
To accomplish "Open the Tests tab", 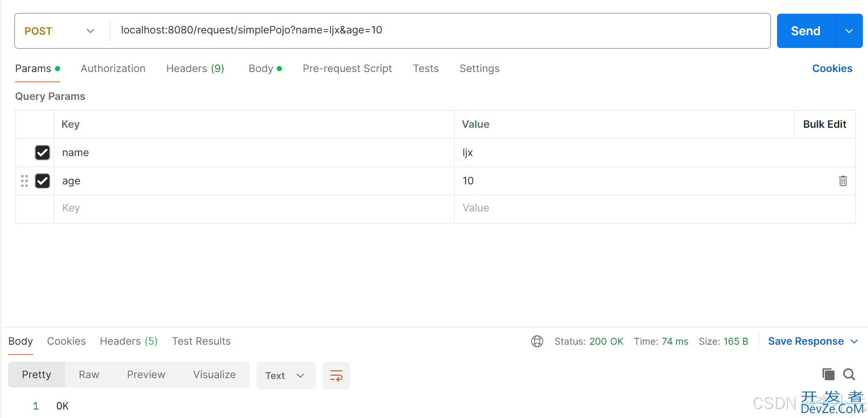I will coord(426,69).
